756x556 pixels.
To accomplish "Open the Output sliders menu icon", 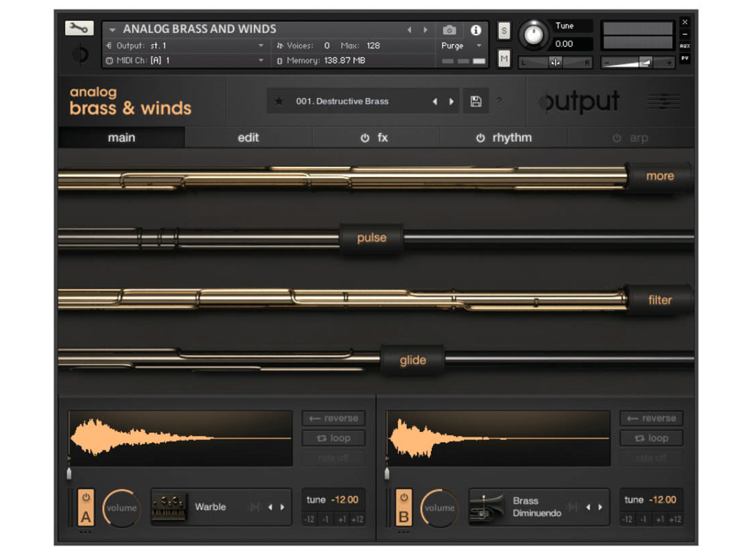I will (x=663, y=101).
